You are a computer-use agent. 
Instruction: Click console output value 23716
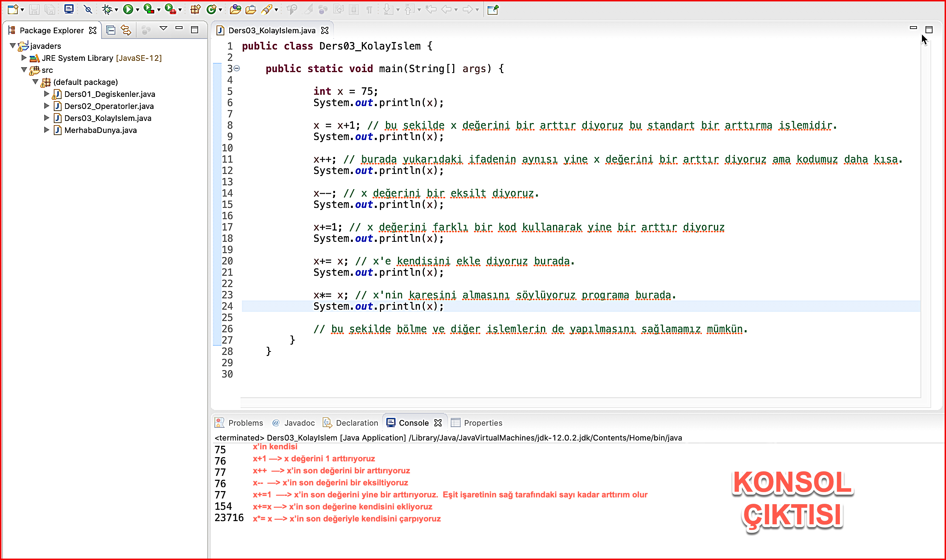(x=229, y=518)
